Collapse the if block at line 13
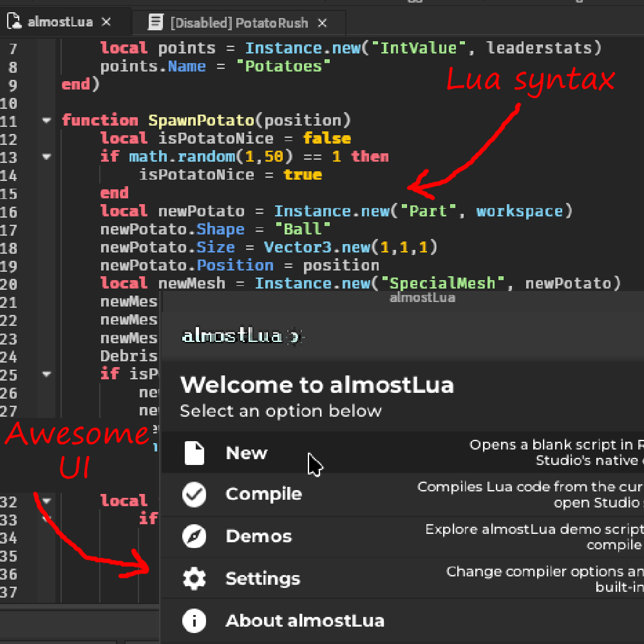 (45, 156)
